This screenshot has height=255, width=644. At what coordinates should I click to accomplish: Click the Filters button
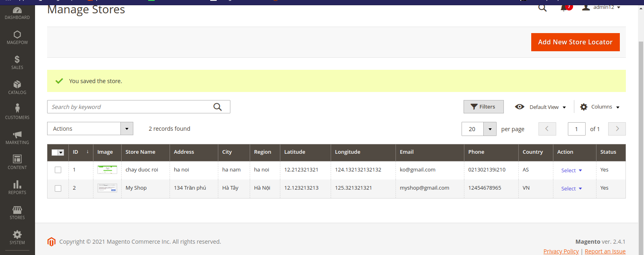(x=483, y=107)
